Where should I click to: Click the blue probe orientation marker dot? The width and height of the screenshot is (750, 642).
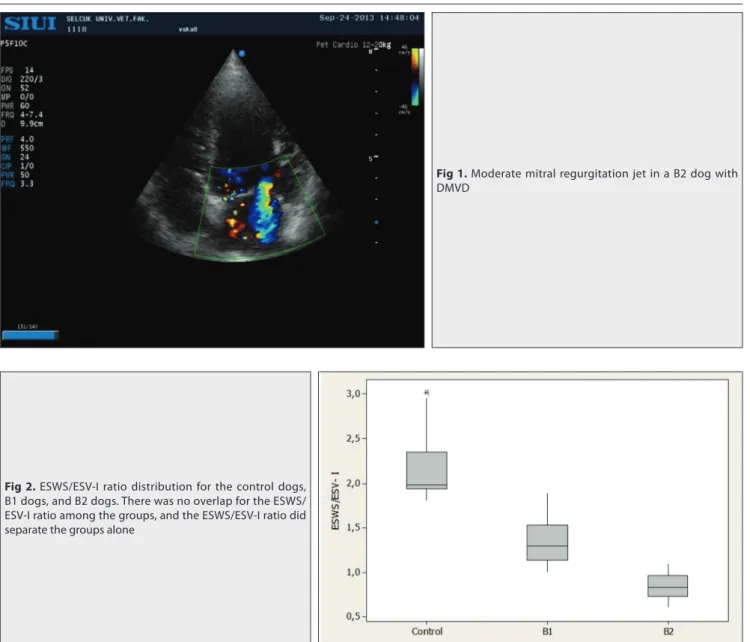[242, 54]
